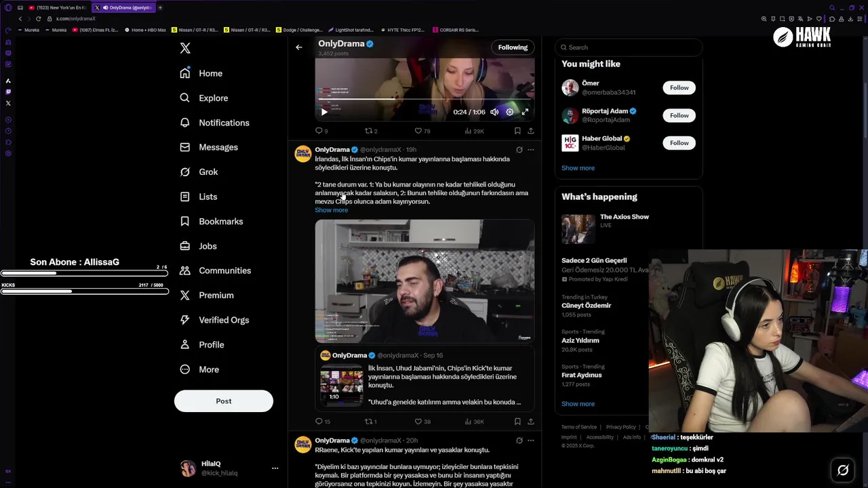Open Explore in X navigation
868x488 pixels.
pos(204,98)
